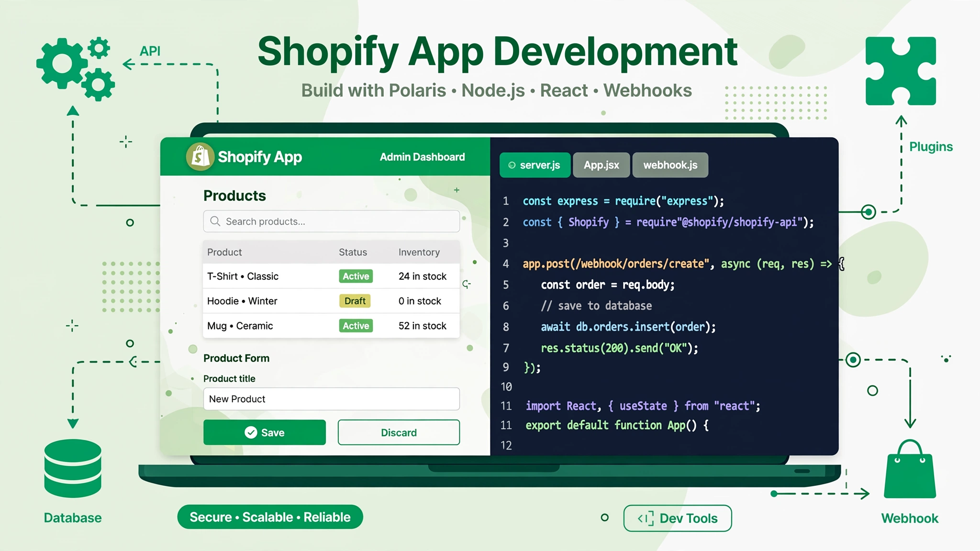Click the import React useState line

pyautogui.click(x=643, y=406)
